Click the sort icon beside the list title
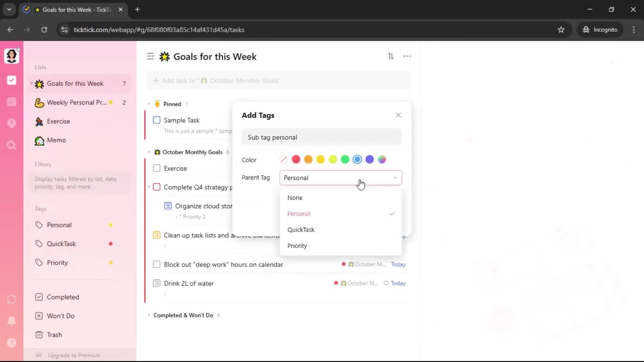Screen dimensions: 644x362 391,56
